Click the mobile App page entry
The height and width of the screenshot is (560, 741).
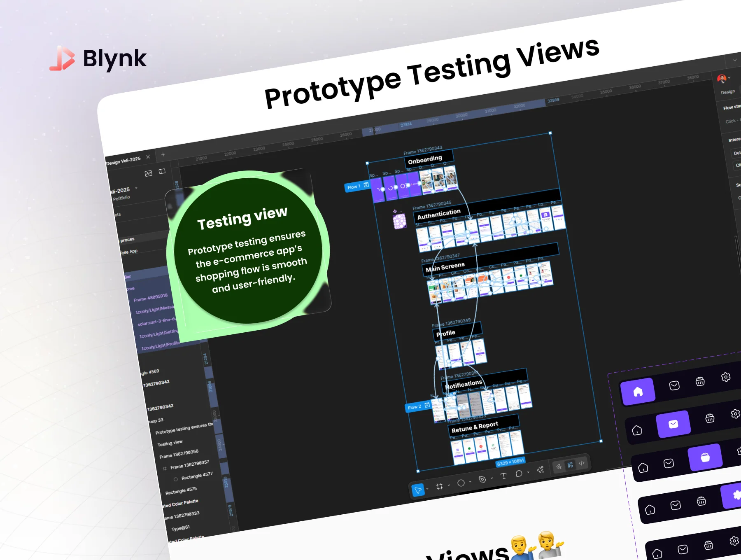point(129,252)
